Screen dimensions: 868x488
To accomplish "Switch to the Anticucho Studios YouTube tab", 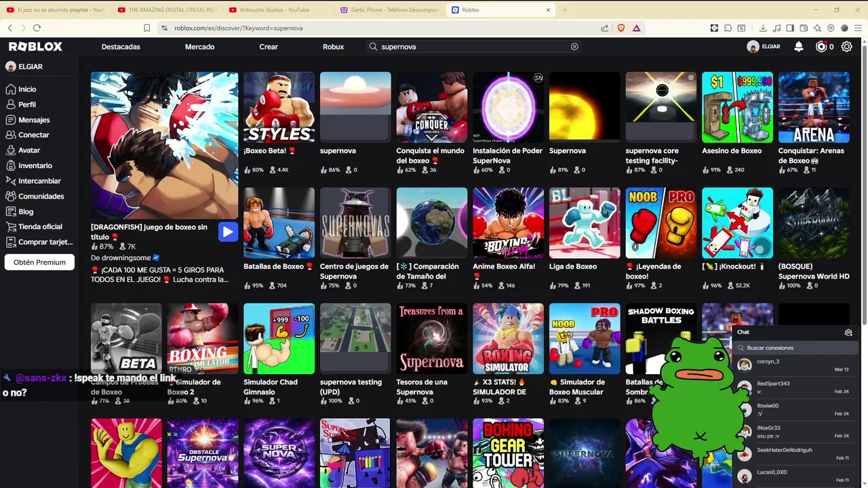I will [277, 9].
